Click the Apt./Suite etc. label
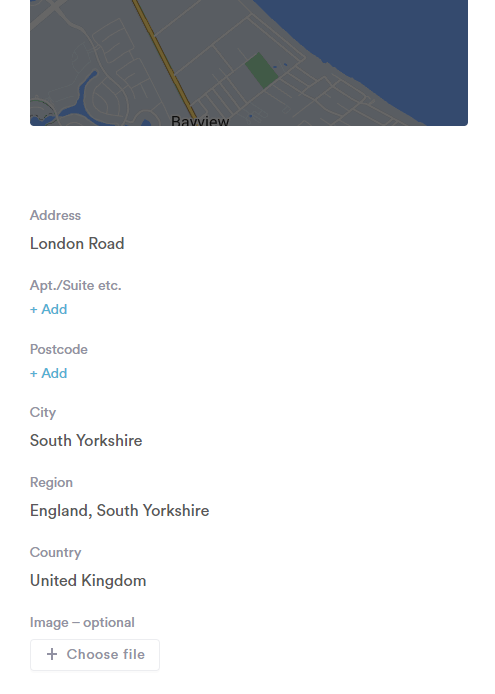This screenshot has height=694, width=495. [76, 285]
